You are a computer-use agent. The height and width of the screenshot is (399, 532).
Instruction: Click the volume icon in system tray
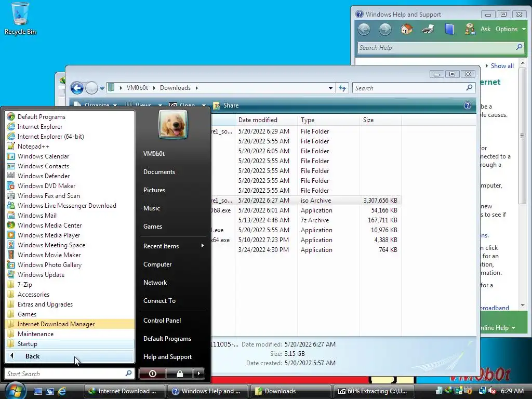(492, 391)
